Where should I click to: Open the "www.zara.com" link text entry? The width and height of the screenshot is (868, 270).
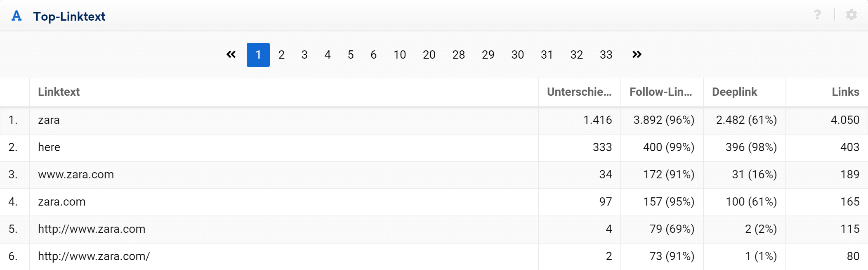click(x=76, y=175)
